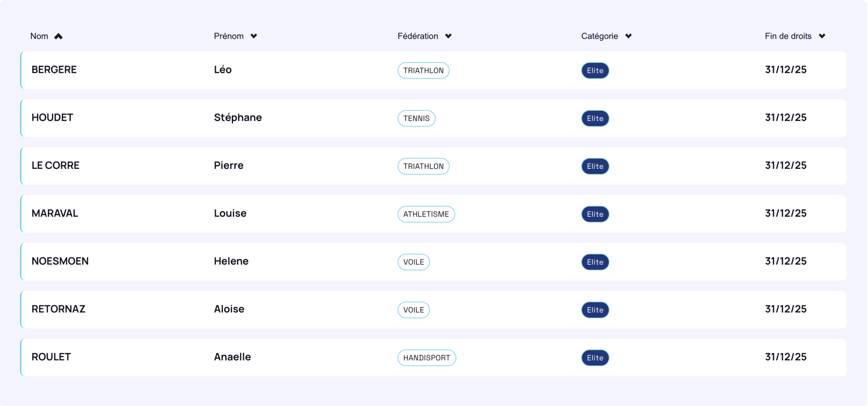This screenshot has height=406, width=868.
Task: Click the Prénom column header label
Action: [229, 36]
